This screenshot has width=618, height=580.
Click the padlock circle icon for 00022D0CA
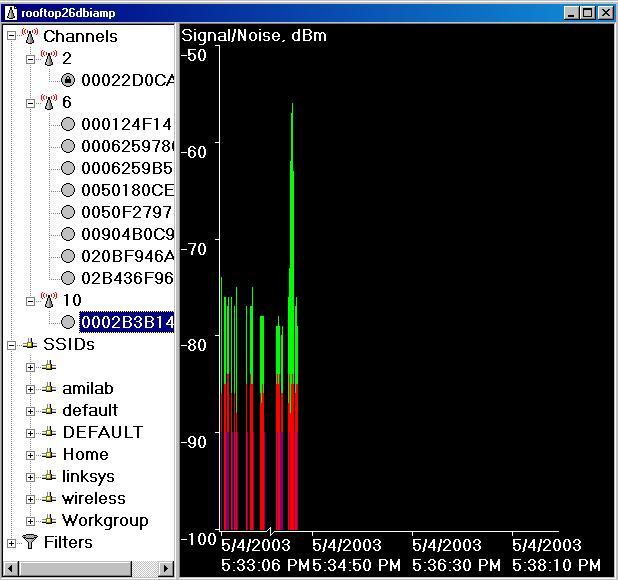tap(68, 80)
